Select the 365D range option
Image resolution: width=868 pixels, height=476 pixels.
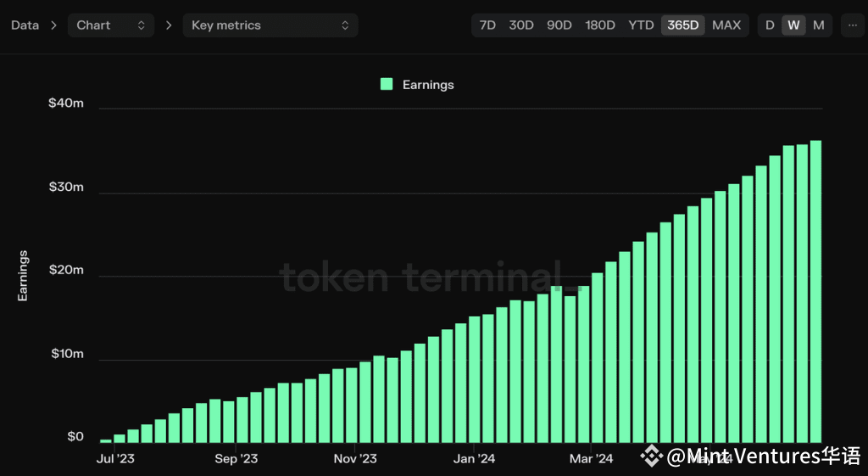682,25
